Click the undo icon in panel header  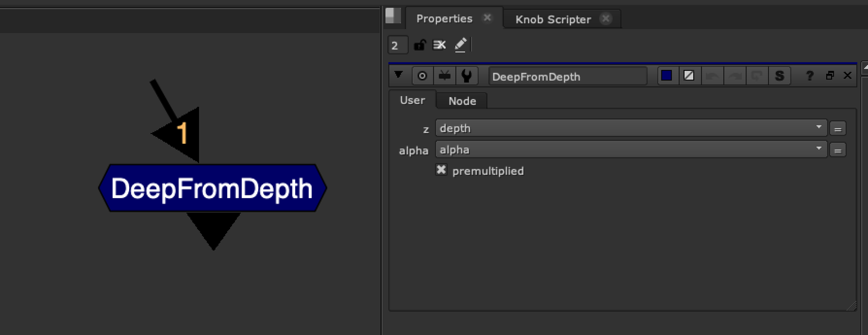coord(712,76)
